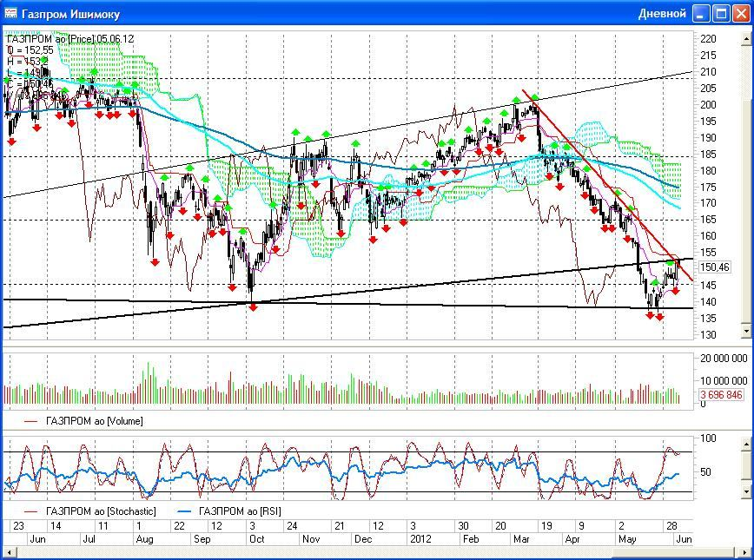Click the 'Apr' month on time axis
The width and height of the screenshot is (754, 560).
(572, 539)
